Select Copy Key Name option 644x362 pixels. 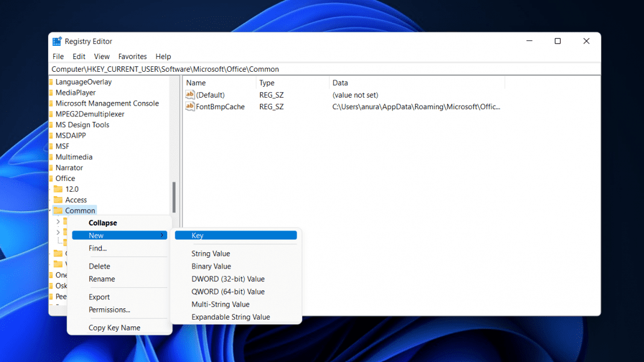click(x=115, y=327)
